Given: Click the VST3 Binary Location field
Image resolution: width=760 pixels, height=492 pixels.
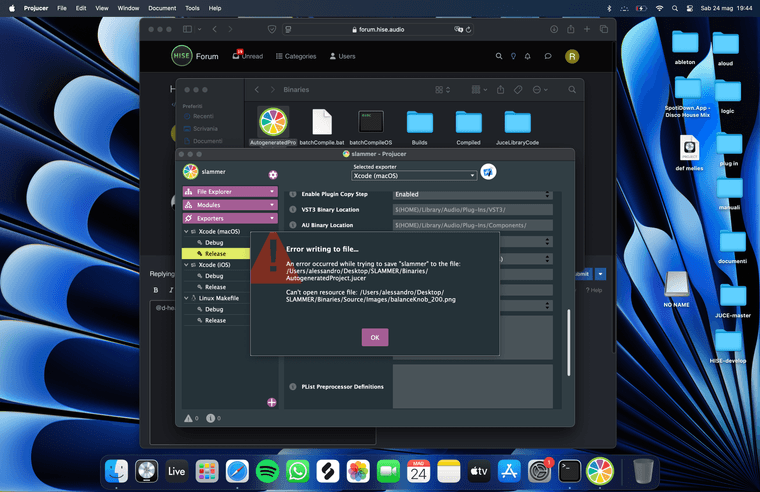Looking at the screenshot, I should pyautogui.click(x=473, y=210).
